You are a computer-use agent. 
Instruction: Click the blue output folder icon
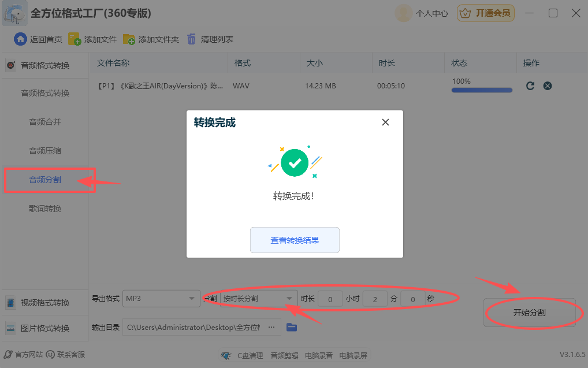(292, 327)
